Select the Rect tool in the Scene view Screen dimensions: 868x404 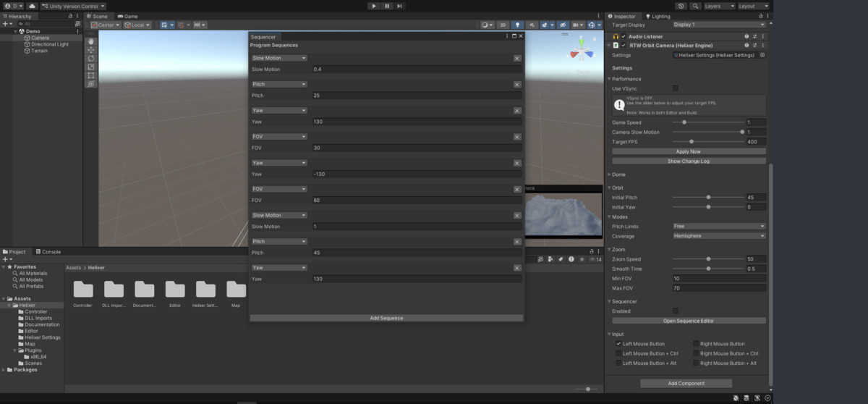pos(90,75)
